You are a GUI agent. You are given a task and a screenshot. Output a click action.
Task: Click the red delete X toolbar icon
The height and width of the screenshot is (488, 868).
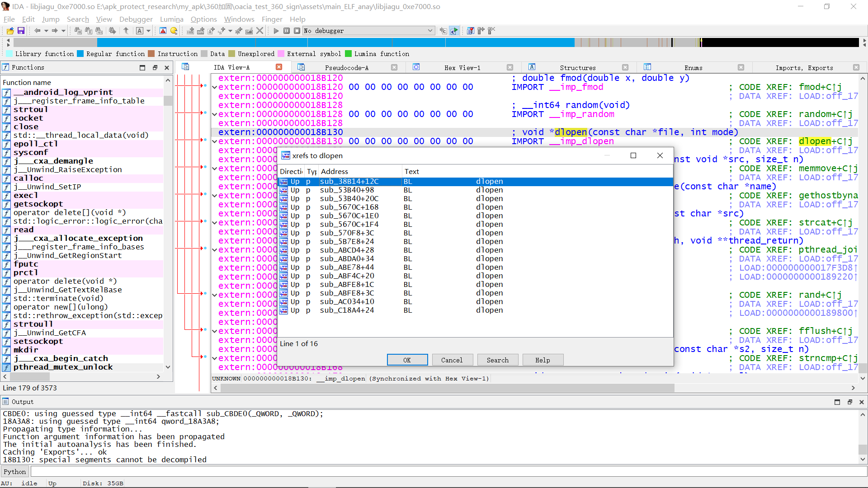coord(259,31)
